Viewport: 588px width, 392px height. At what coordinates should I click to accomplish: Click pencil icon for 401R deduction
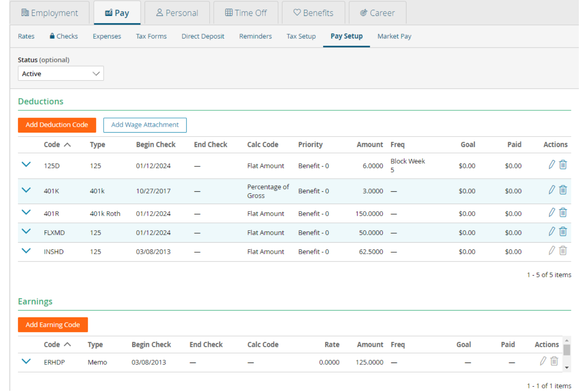551,213
